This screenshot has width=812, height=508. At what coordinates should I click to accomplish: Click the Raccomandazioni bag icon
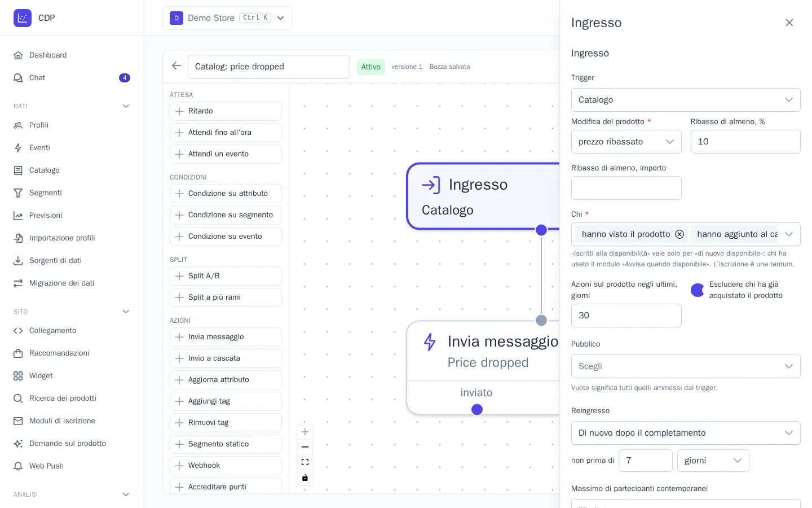pos(18,353)
